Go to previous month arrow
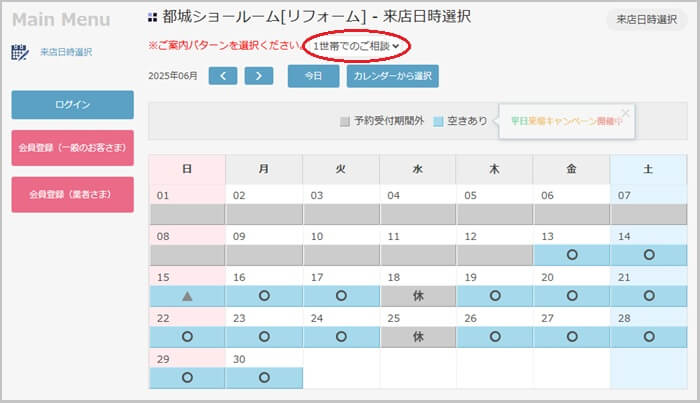 click(223, 76)
